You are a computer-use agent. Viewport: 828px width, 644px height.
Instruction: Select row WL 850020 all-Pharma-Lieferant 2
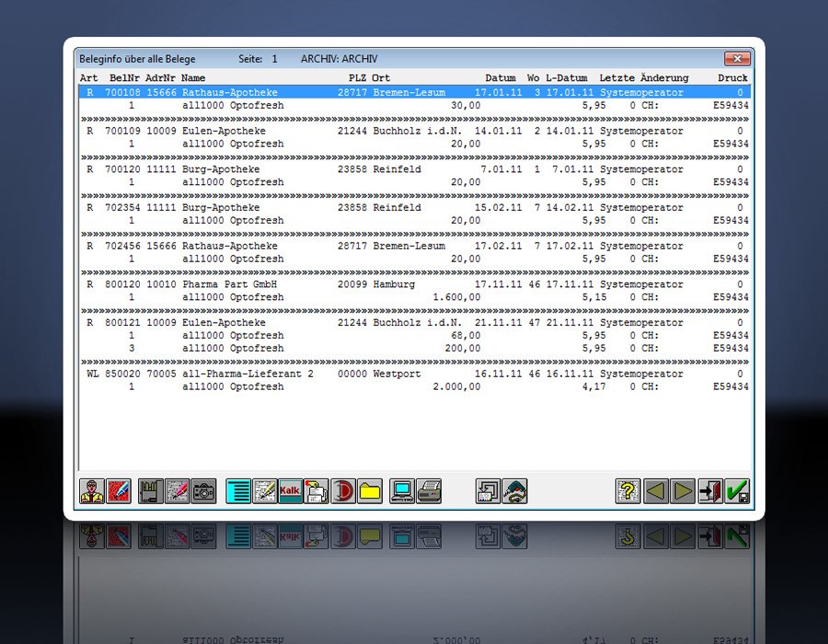click(415, 374)
